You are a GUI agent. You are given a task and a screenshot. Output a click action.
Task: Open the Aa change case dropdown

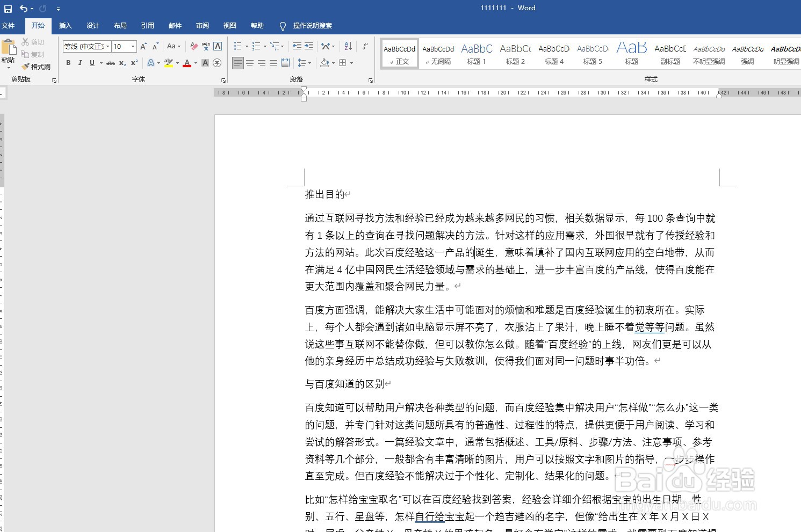pyautogui.click(x=174, y=47)
